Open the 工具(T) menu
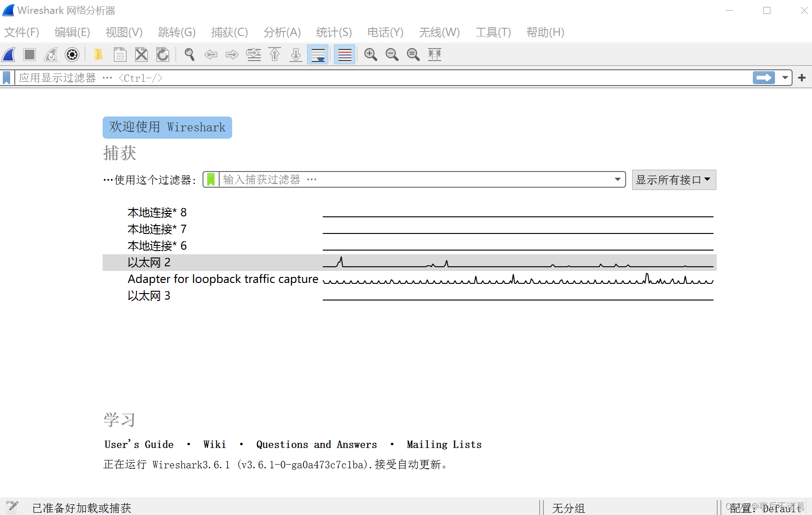Image resolution: width=812 pixels, height=515 pixels. click(x=493, y=32)
